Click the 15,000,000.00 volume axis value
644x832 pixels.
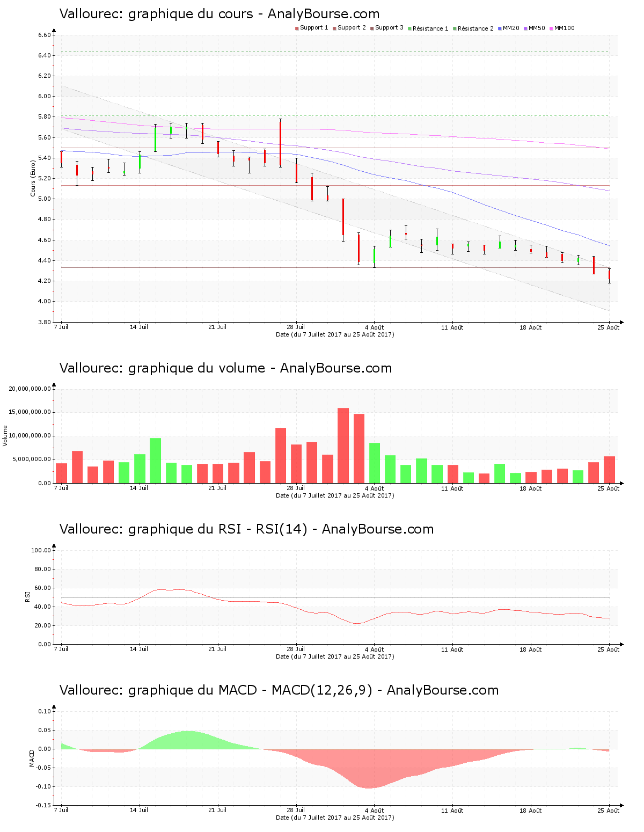30,412
